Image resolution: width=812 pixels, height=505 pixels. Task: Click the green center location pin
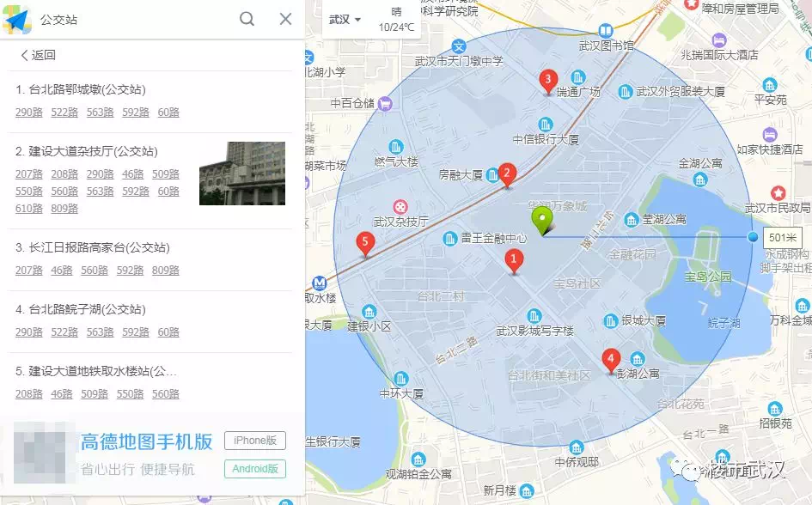click(542, 221)
